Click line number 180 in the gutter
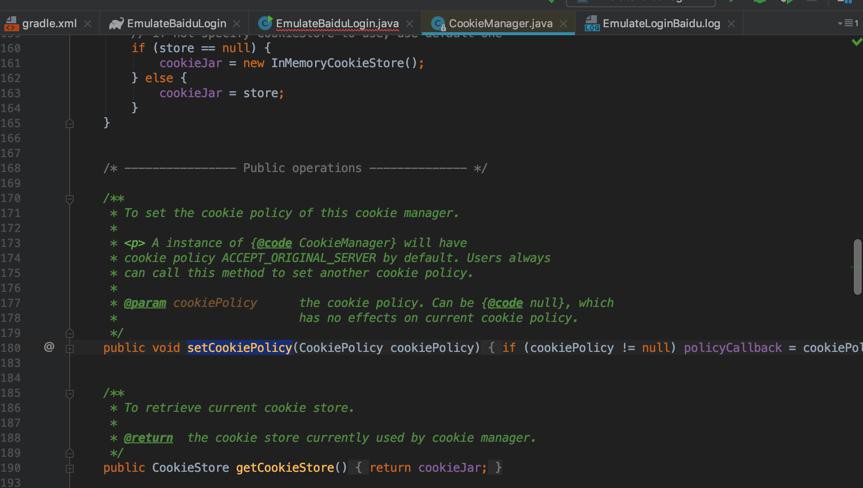 pyautogui.click(x=10, y=348)
